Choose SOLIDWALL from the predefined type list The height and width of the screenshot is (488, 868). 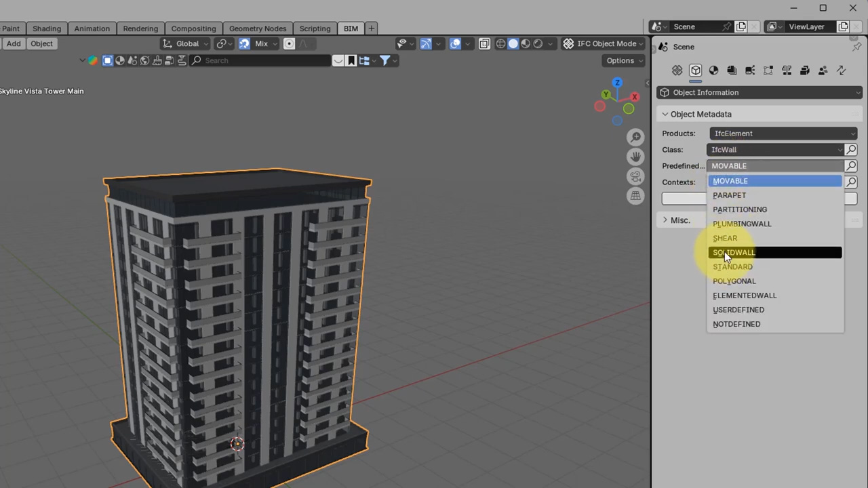click(x=734, y=253)
